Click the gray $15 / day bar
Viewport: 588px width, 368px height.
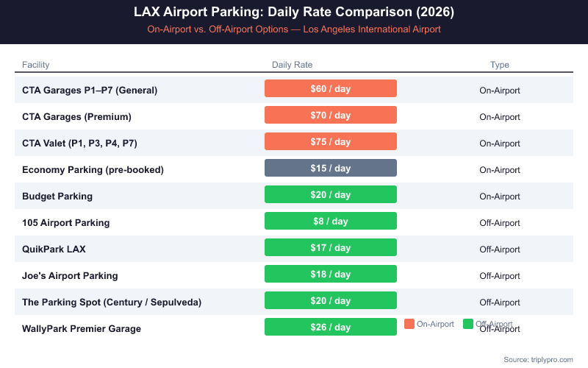click(x=330, y=168)
